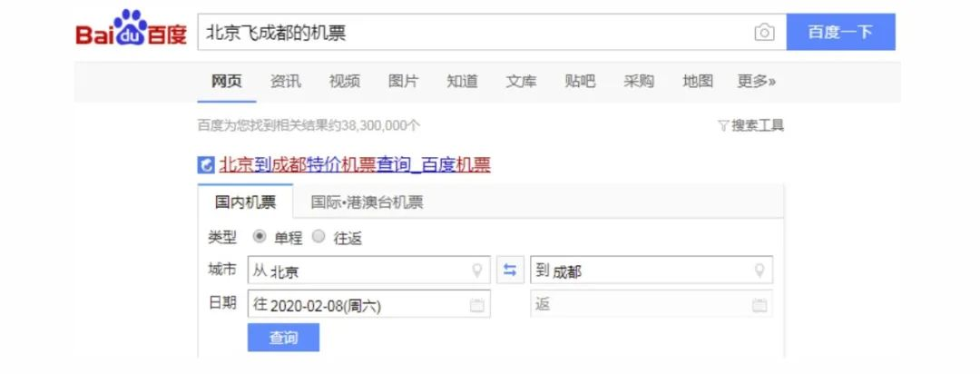The width and height of the screenshot is (980, 374).
Task: Click the destination city field 到 成都
Action: [x=652, y=271]
